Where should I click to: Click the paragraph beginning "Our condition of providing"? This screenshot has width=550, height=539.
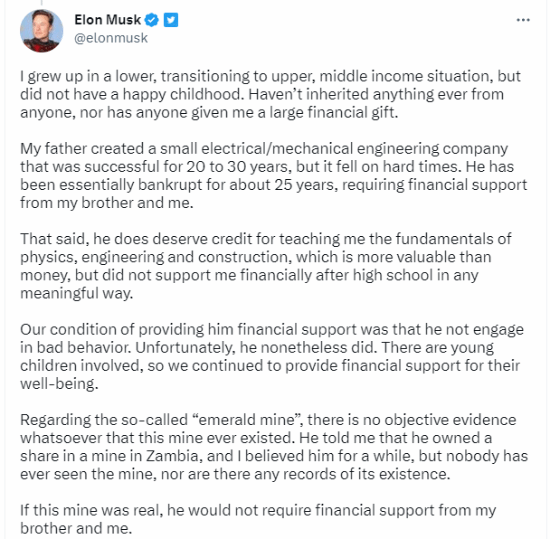coord(272,356)
